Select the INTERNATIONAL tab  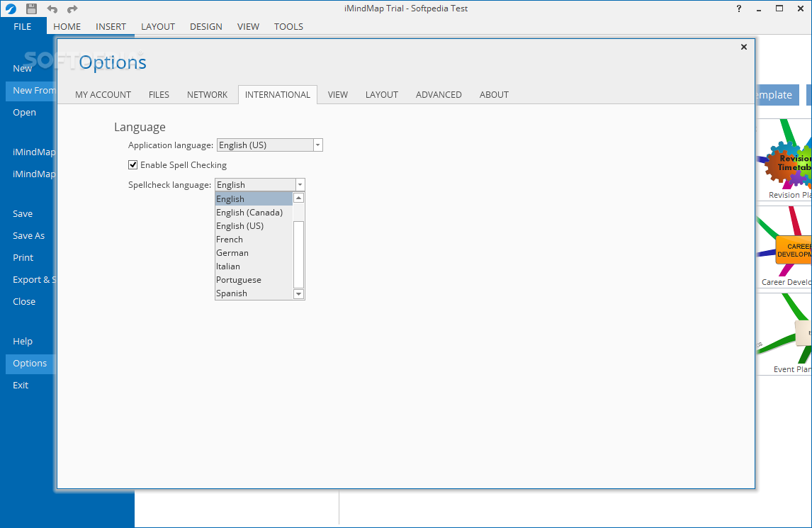[278, 95]
